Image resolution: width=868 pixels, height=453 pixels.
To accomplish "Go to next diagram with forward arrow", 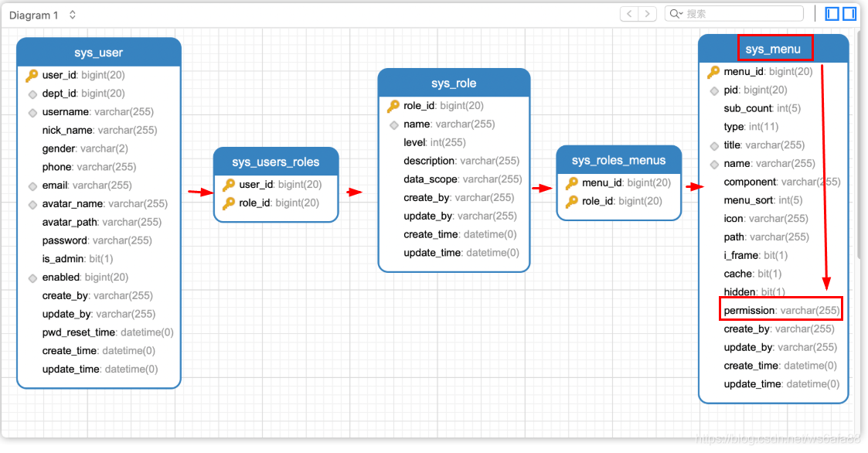I will click(x=648, y=14).
